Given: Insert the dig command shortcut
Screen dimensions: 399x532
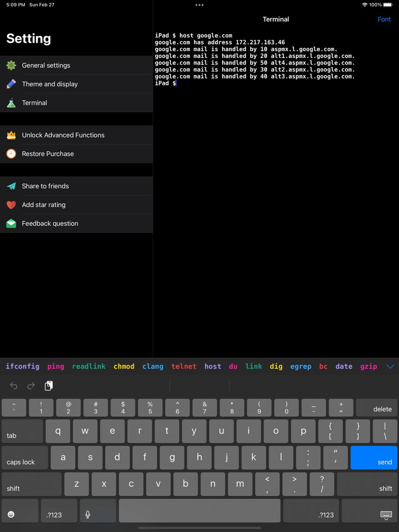Looking at the screenshot, I should pyautogui.click(x=276, y=366).
